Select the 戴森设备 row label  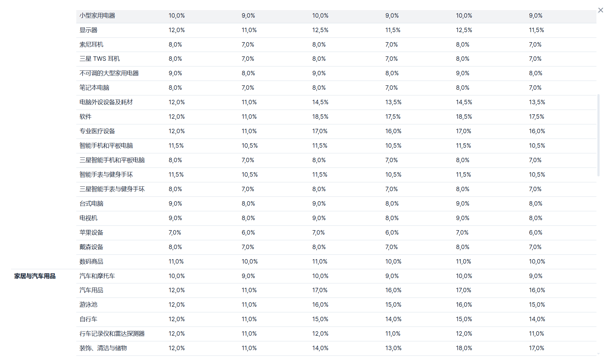(91, 247)
